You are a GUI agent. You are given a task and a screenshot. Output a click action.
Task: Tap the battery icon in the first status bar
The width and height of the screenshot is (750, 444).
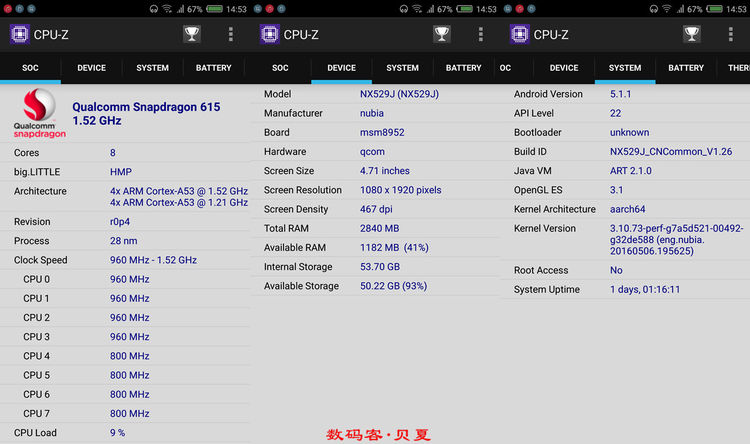[214, 9]
